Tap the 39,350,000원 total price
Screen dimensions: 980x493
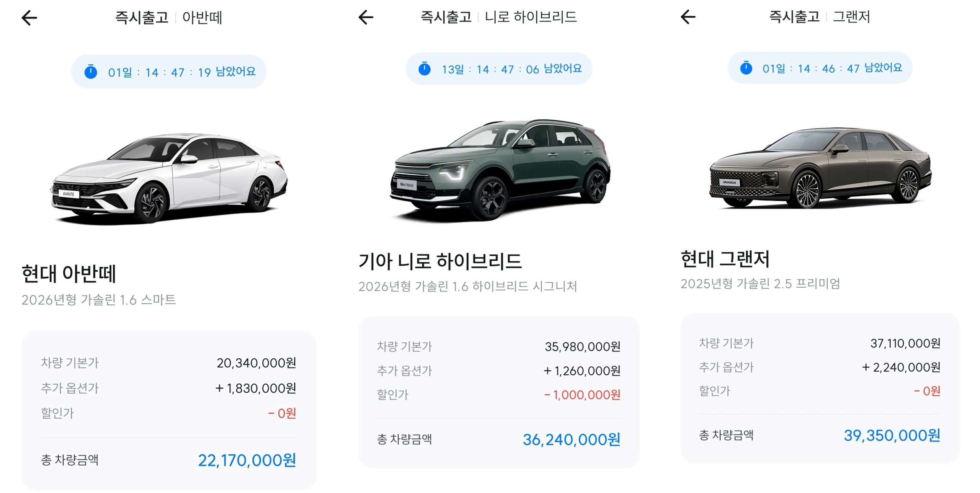(x=892, y=435)
